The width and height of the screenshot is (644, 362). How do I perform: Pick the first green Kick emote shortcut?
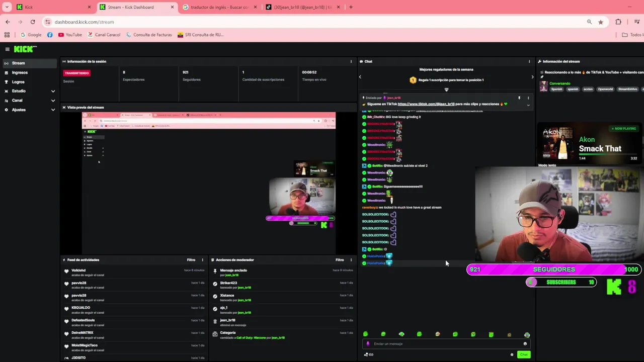(x=366, y=334)
